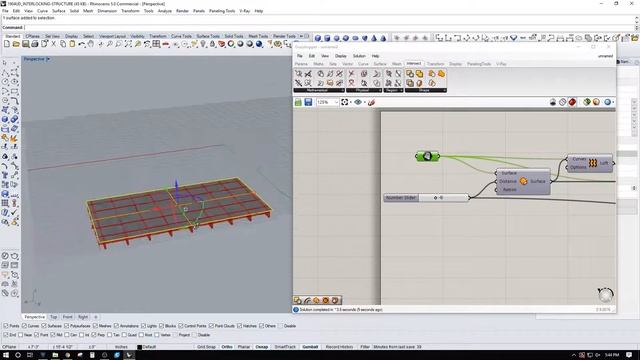Click the Open file folder icon
Image resolution: width=640 pixels, height=360 pixels.
[16, 44]
